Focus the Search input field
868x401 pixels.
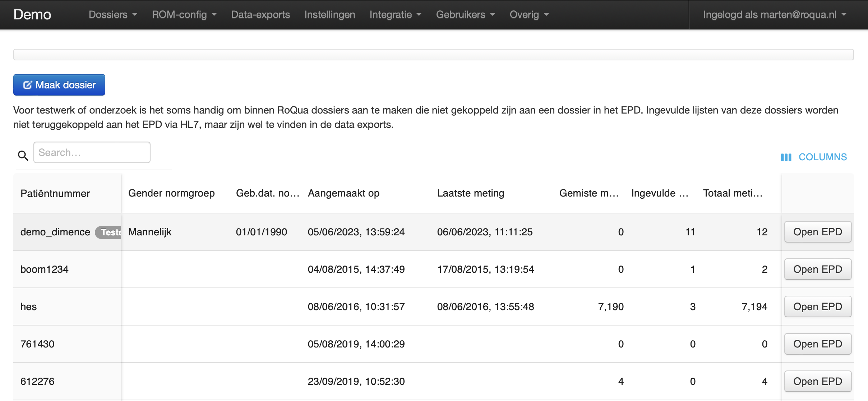coord(92,152)
